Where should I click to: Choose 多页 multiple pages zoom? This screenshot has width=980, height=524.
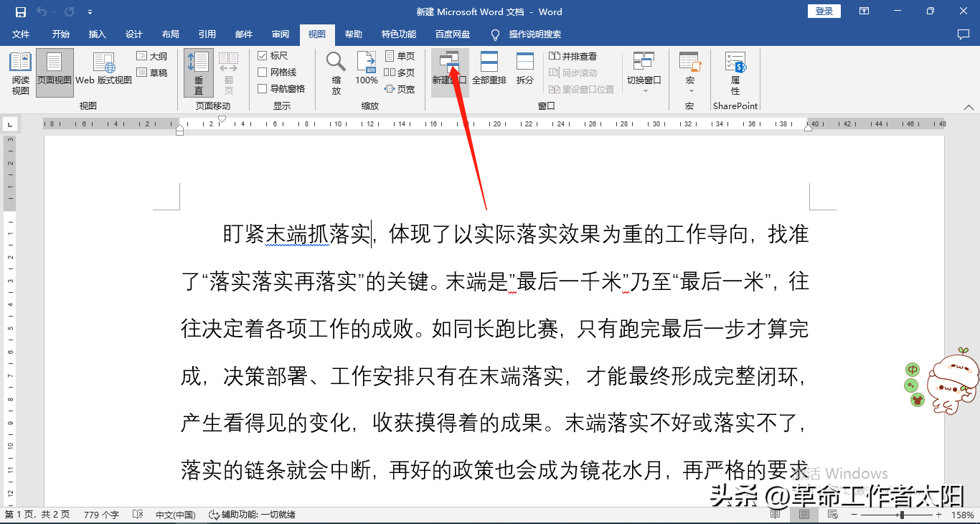pos(400,72)
